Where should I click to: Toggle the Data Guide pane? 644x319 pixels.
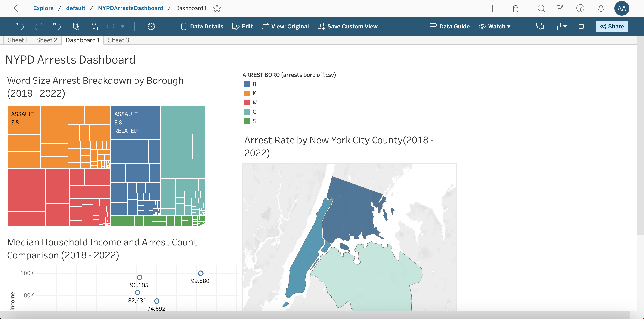coord(449,26)
